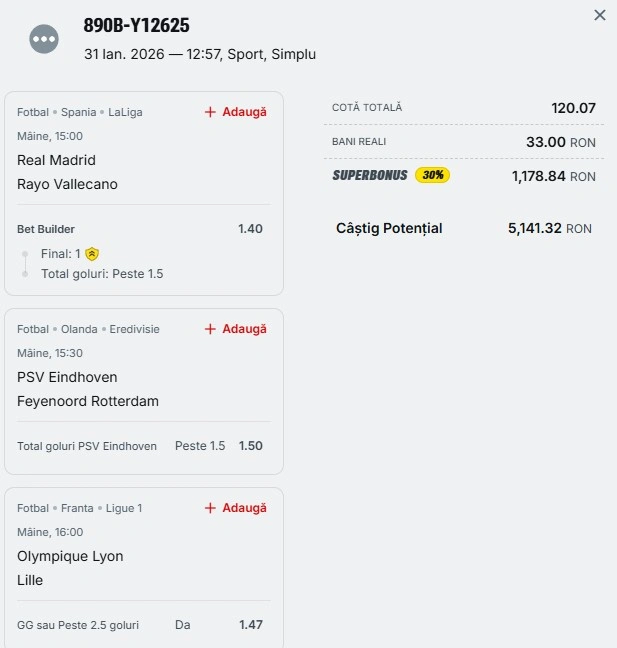This screenshot has height=648, width=617.
Task: Open the three-dot options menu
Action: 44,39
